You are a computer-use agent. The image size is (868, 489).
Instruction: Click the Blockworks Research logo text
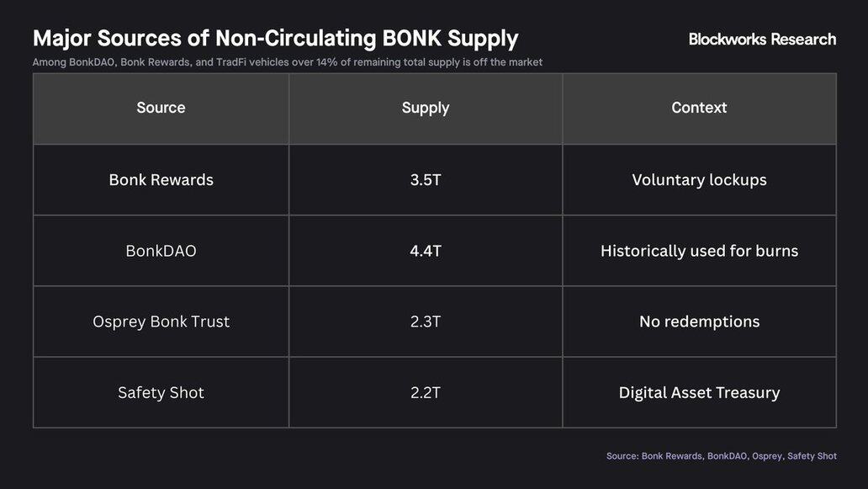[762, 39]
